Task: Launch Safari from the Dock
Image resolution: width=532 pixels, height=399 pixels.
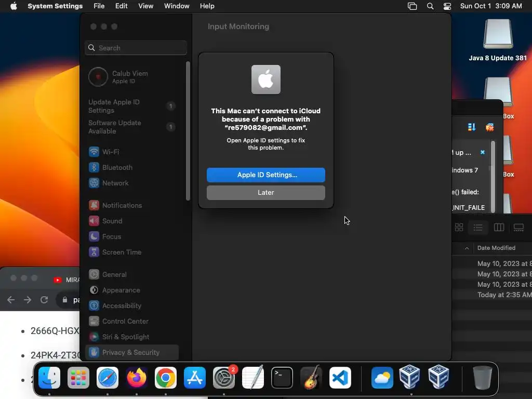Action: pyautogui.click(x=108, y=378)
